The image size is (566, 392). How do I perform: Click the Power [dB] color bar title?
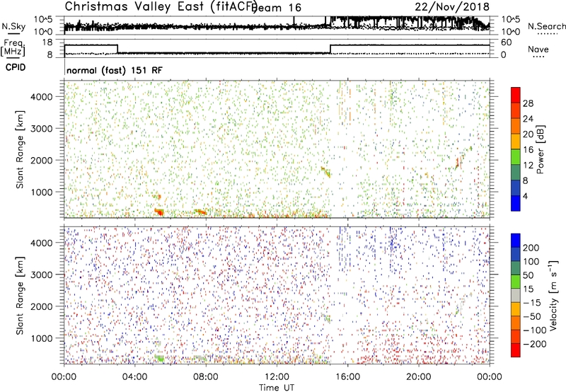540,149
